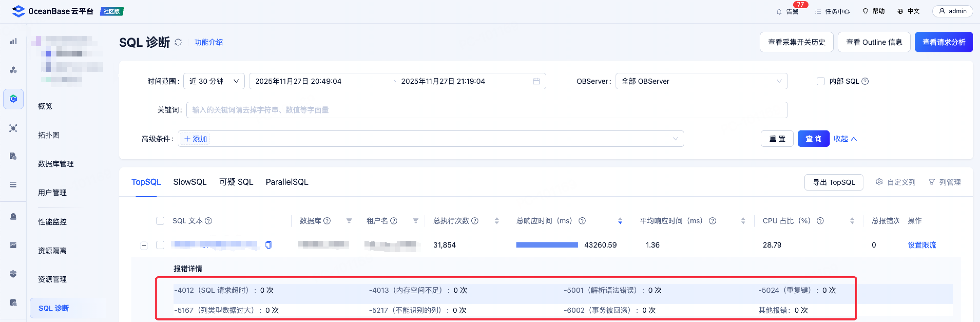
Task: Collapse the first row's error details
Action: tap(144, 245)
